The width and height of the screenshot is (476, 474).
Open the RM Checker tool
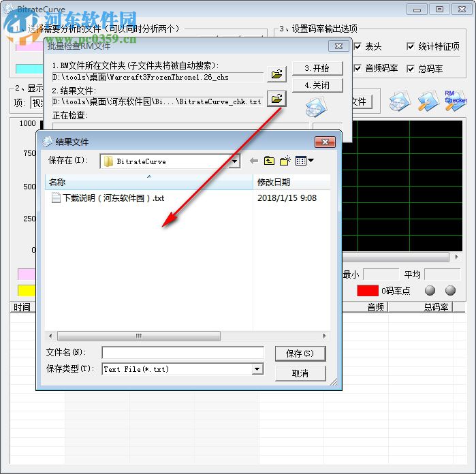[456, 100]
